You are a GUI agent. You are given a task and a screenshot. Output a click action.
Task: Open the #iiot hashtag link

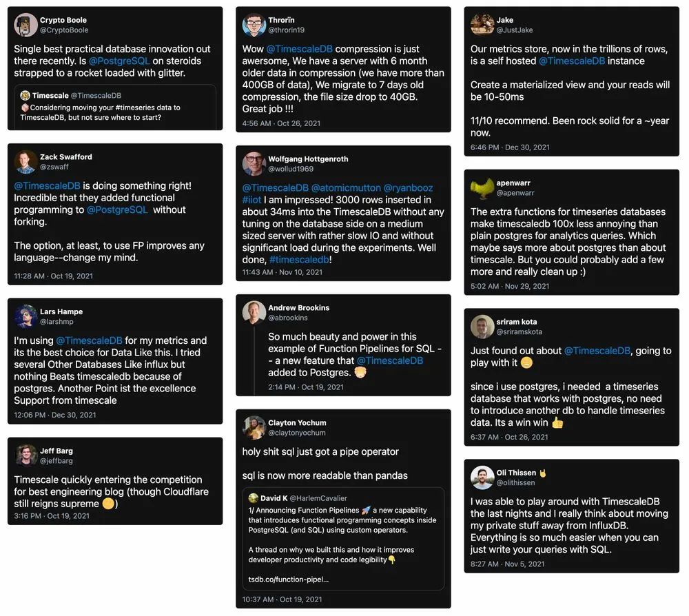pyautogui.click(x=251, y=200)
